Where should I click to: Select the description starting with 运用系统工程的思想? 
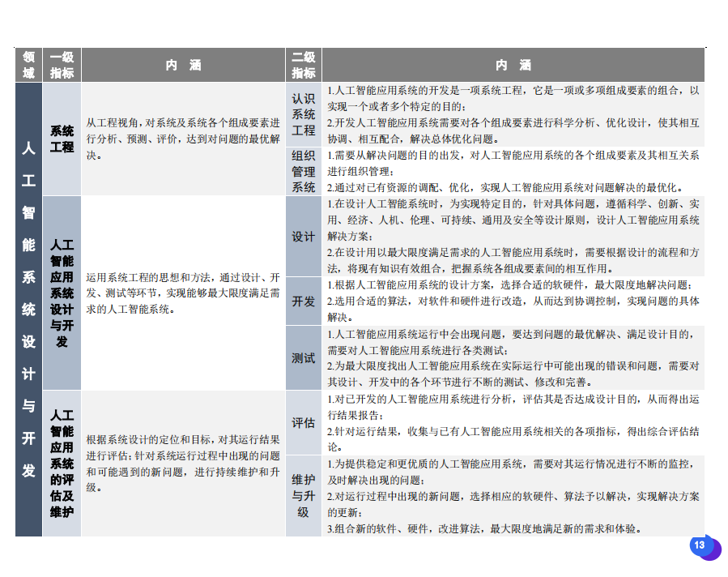[184, 293]
